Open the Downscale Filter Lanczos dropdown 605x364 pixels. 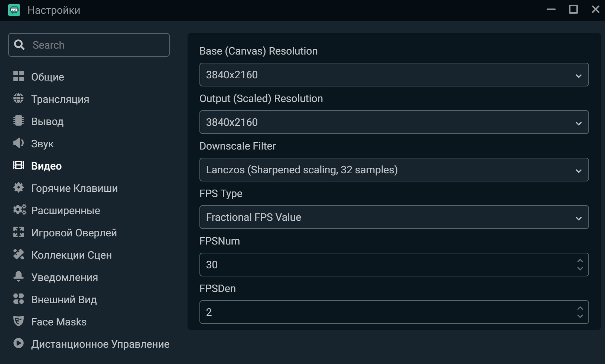(x=394, y=170)
